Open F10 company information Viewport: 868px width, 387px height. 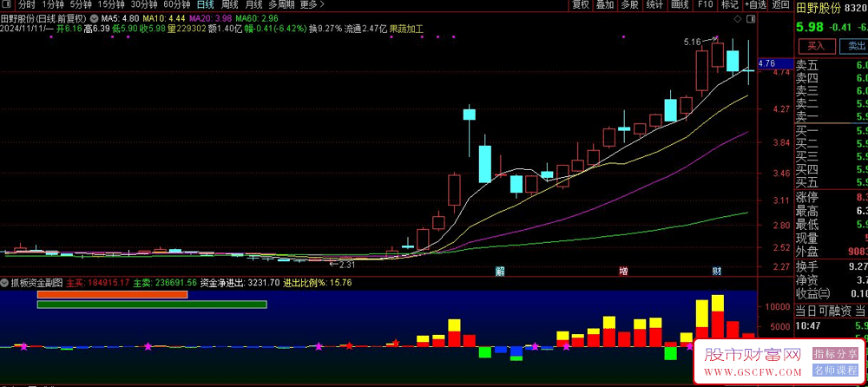click(705, 5)
